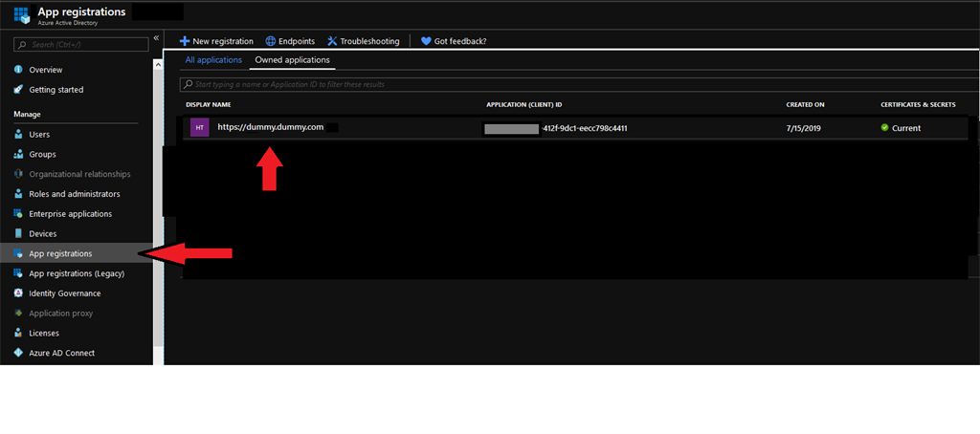Click the Roles and administrators icon

[18, 194]
